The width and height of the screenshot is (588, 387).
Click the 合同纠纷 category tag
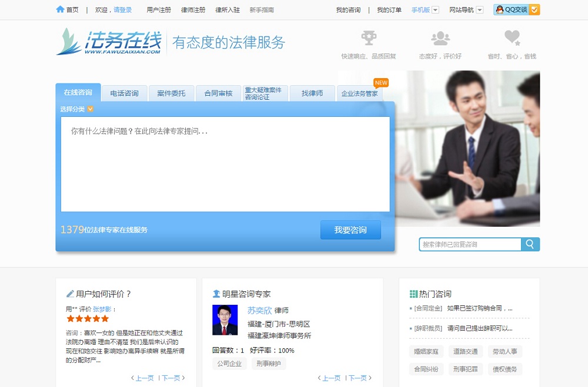point(426,369)
